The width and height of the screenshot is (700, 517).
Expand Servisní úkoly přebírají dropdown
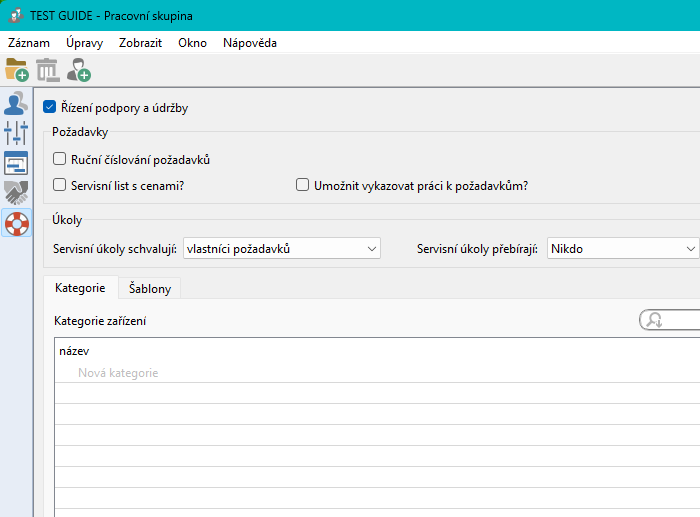pos(622,248)
